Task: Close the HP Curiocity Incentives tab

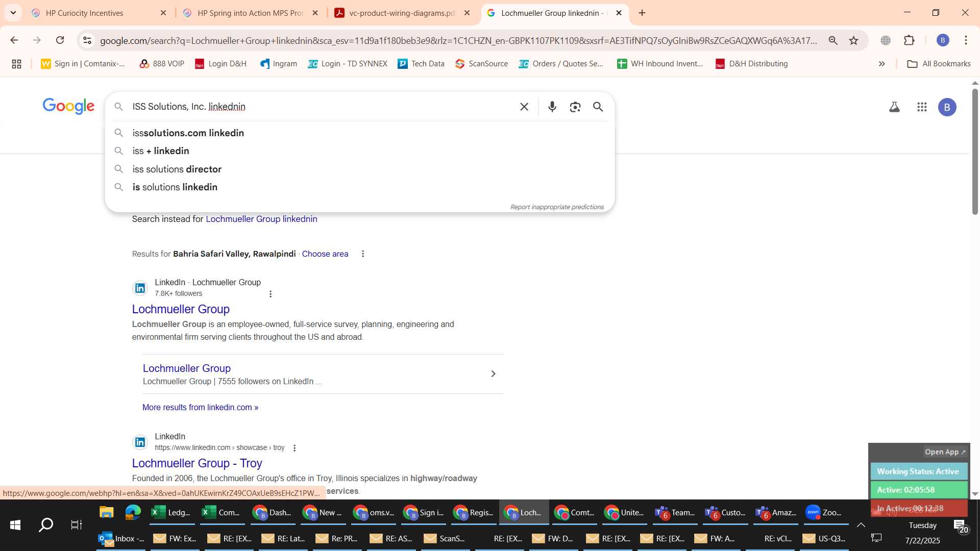Action: pyautogui.click(x=163, y=13)
